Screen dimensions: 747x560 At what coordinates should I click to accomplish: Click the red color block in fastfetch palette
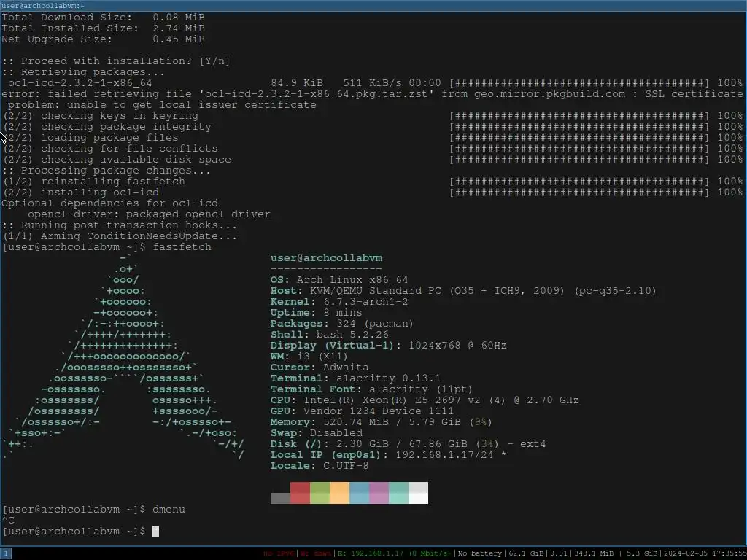[300, 493]
